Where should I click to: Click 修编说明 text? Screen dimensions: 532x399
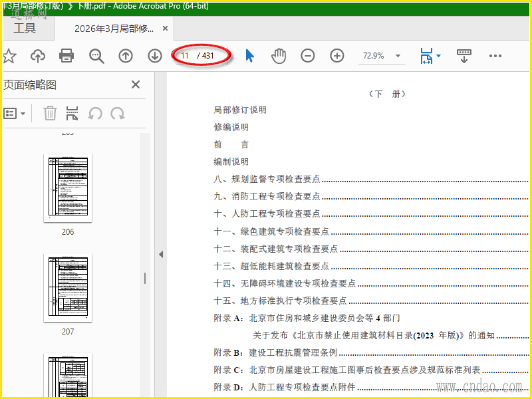click(x=231, y=127)
